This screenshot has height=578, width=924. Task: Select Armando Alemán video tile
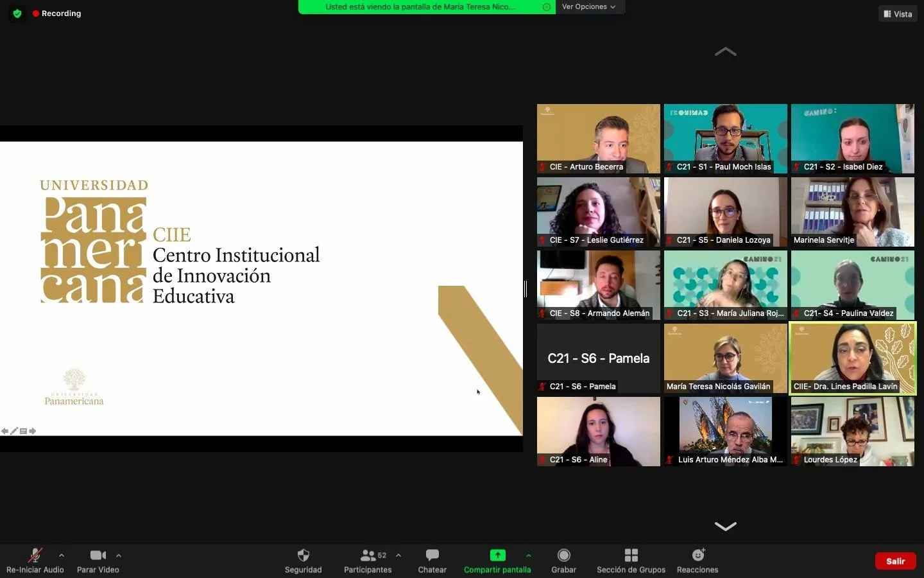click(x=599, y=285)
